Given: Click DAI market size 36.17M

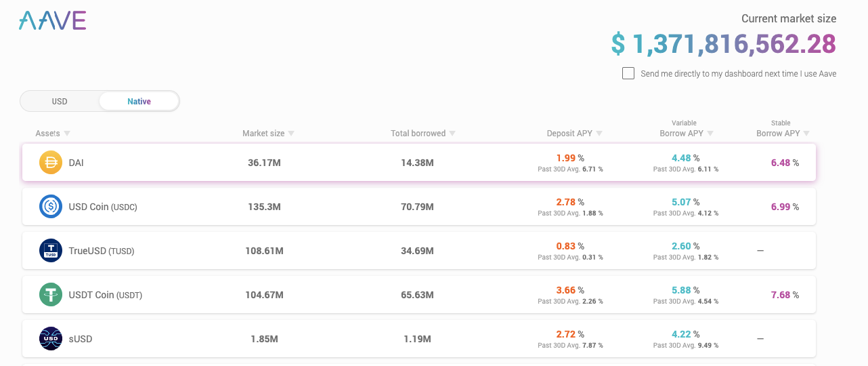Looking at the screenshot, I should coord(264,163).
